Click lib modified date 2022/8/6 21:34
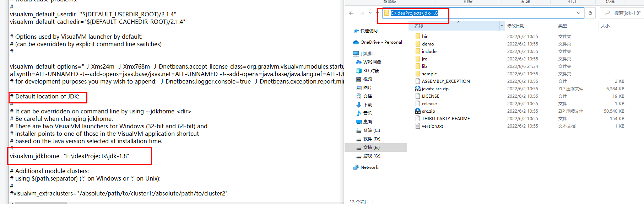 coord(523,66)
